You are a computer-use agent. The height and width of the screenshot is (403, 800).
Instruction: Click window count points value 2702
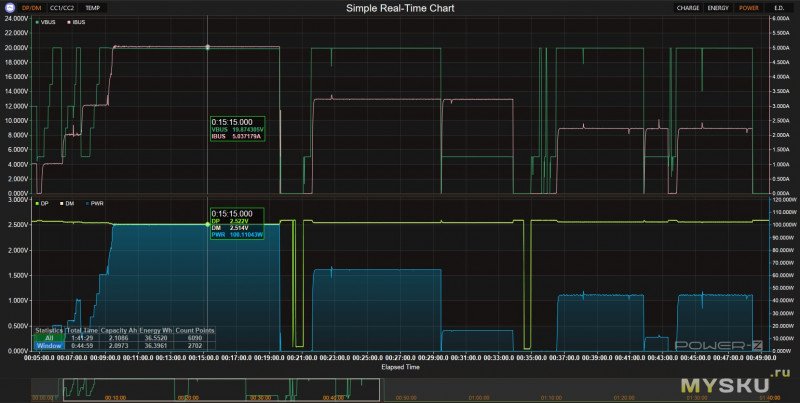coord(195,346)
